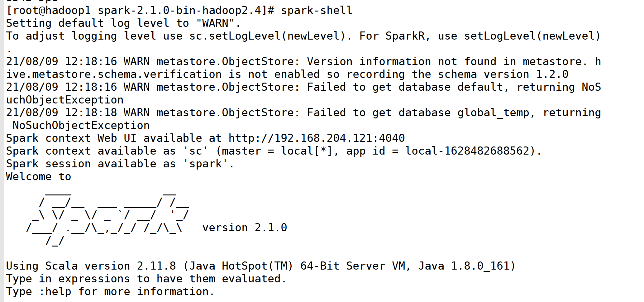
Task: Click ':help' in the last line
Action: (x=55, y=292)
